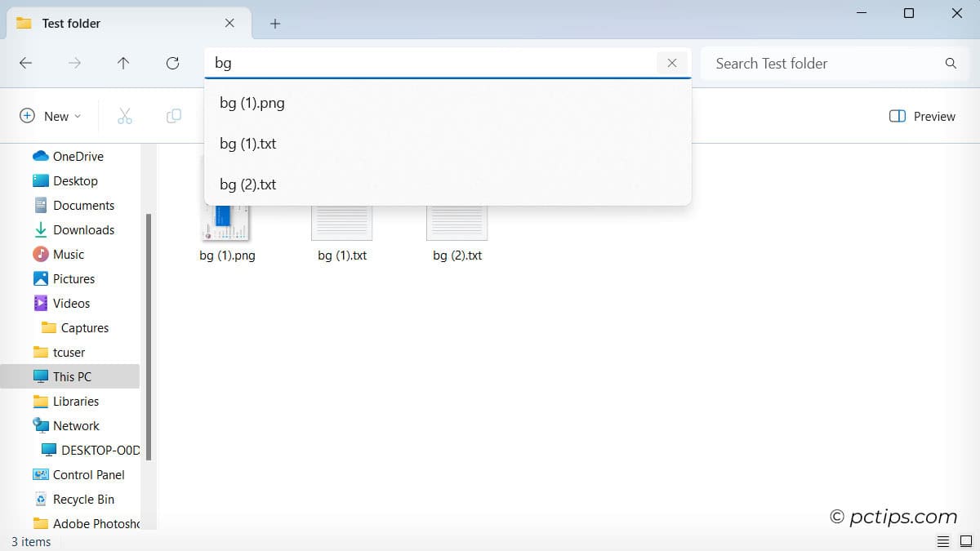Clear the search with the X button

(x=671, y=63)
